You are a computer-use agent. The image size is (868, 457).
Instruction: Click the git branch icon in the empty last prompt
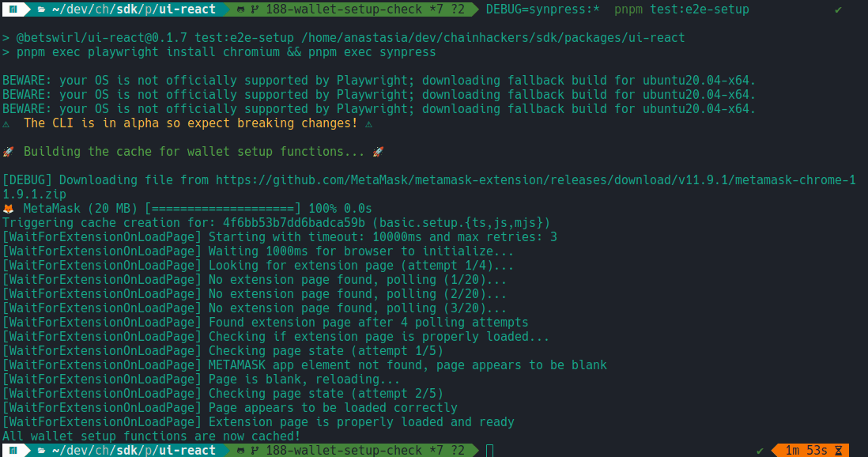pos(255,451)
